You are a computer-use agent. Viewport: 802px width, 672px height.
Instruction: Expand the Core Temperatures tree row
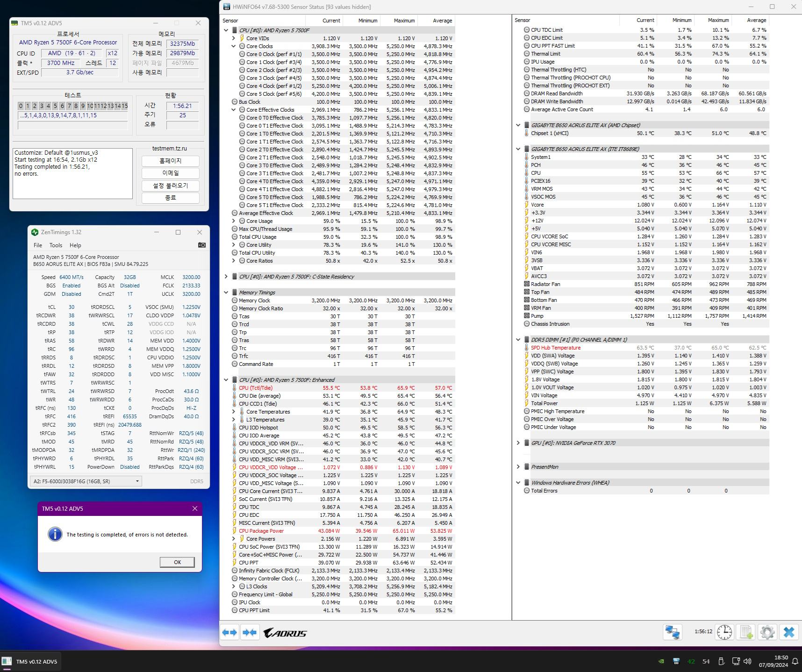pos(234,412)
